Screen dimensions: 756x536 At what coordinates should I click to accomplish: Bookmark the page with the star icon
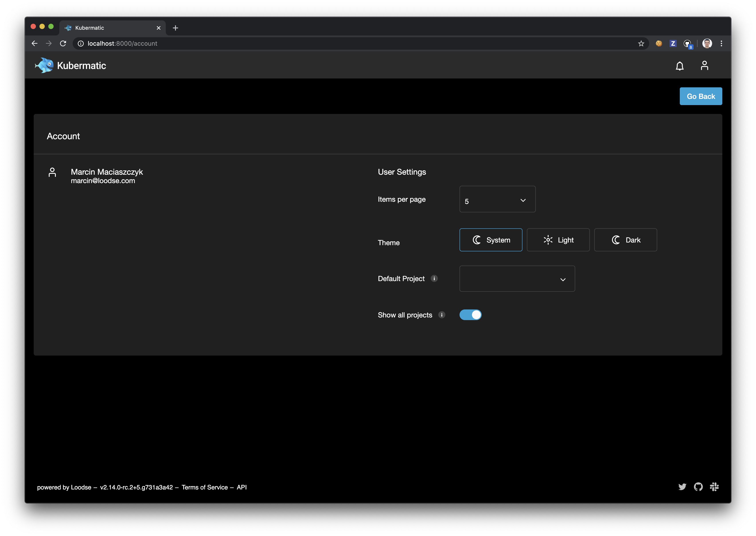pyautogui.click(x=641, y=43)
